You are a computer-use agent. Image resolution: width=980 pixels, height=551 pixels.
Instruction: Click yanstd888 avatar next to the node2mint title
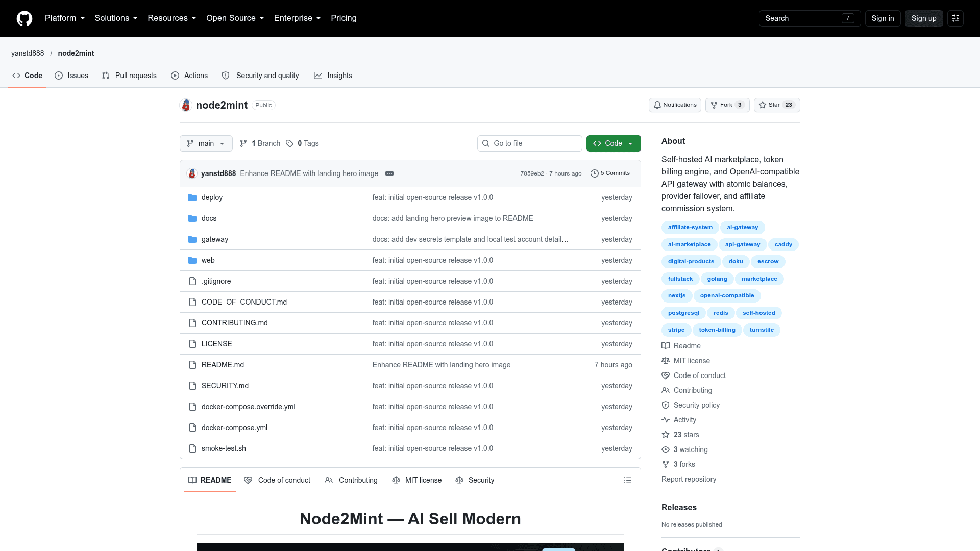coord(186,105)
